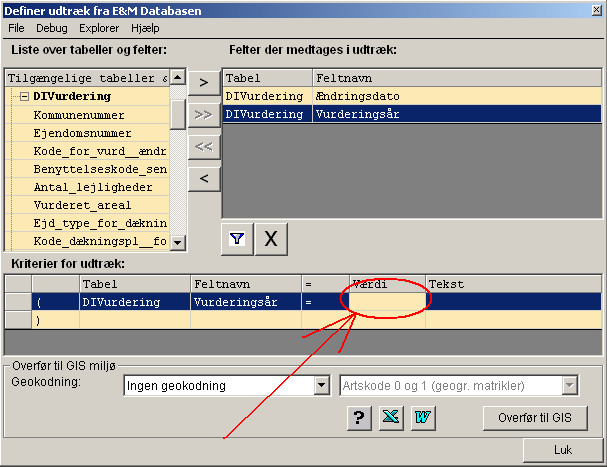Export to Word using the W icon
The width and height of the screenshot is (607, 467).
(x=424, y=418)
